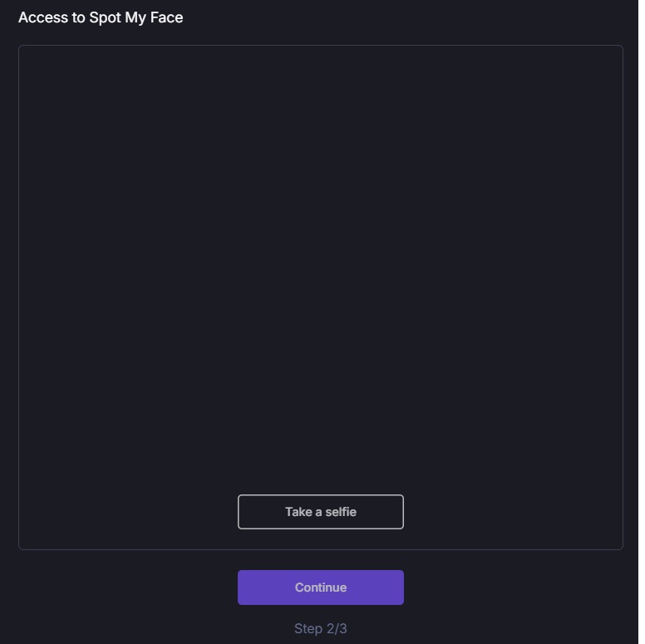Image resolution: width=645 pixels, height=644 pixels.
Task: Advance past step 2 via Continue
Action: pos(320,587)
